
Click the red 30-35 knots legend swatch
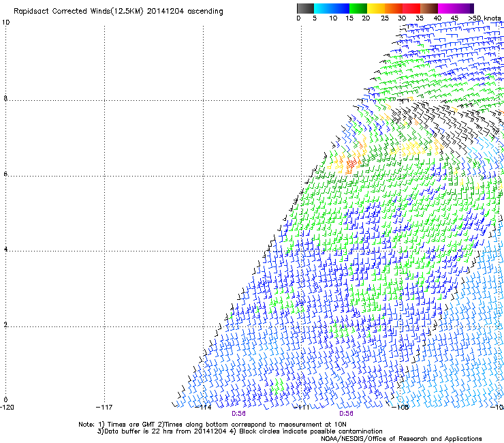pyautogui.click(x=411, y=8)
